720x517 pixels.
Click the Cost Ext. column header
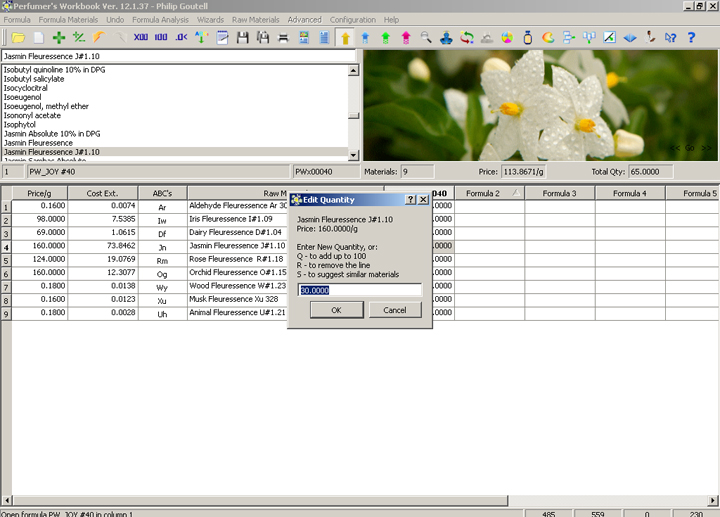tap(102, 193)
